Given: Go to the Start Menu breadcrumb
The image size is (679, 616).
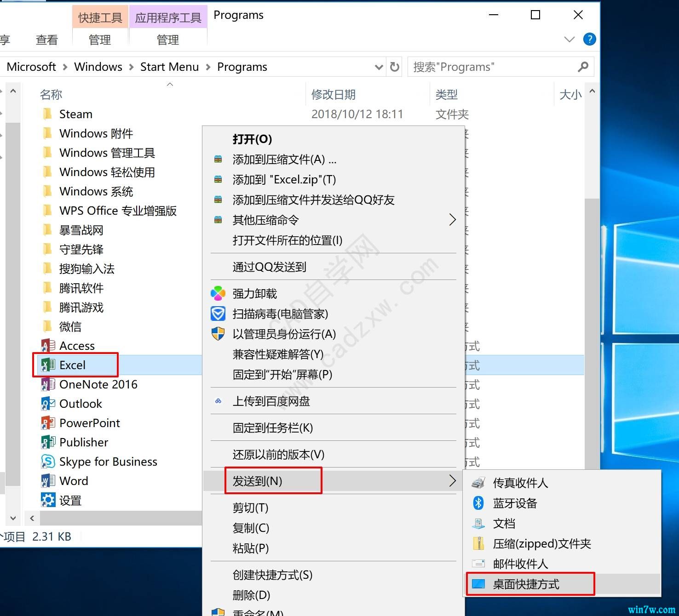Looking at the screenshot, I should pyautogui.click(x=169, y=67).
